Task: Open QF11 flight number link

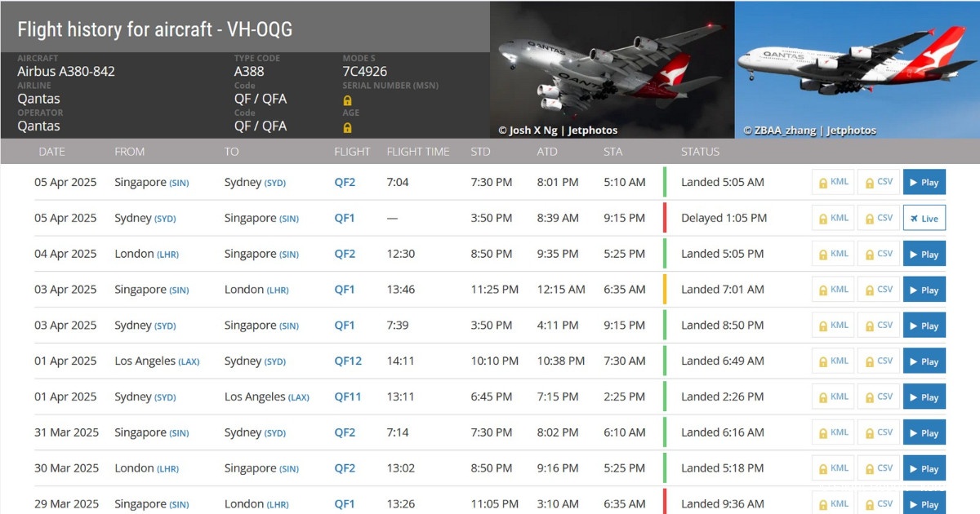Action: (x=348, y=397)
